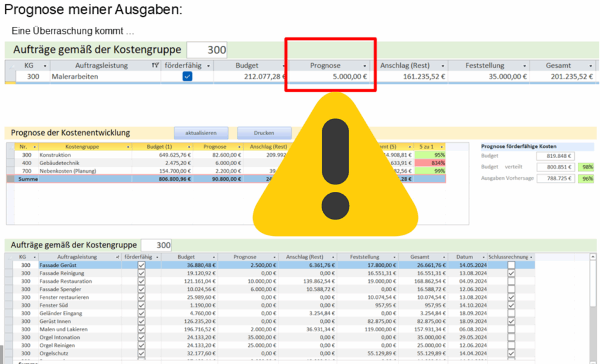Toggle Schlussrechnung checkbox for Fenster Süd
Viewport: 600px width, 364px height.
coord(512,305)
